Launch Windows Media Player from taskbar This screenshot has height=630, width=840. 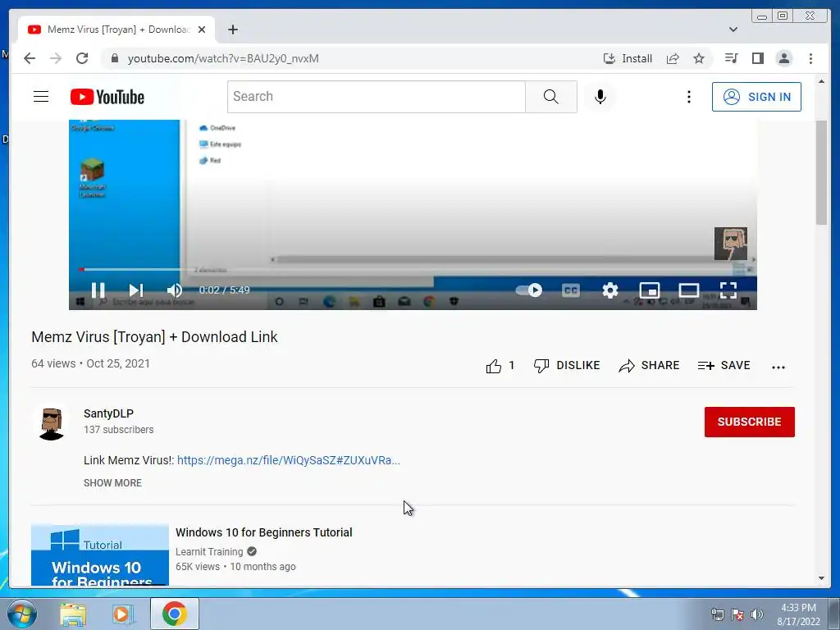tap(123, 614)
